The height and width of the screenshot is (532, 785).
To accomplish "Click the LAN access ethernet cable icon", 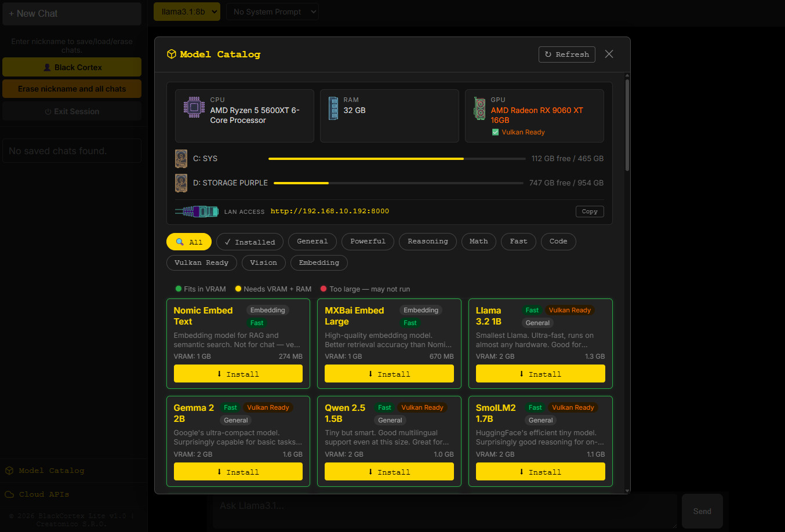I will point(197,212).
